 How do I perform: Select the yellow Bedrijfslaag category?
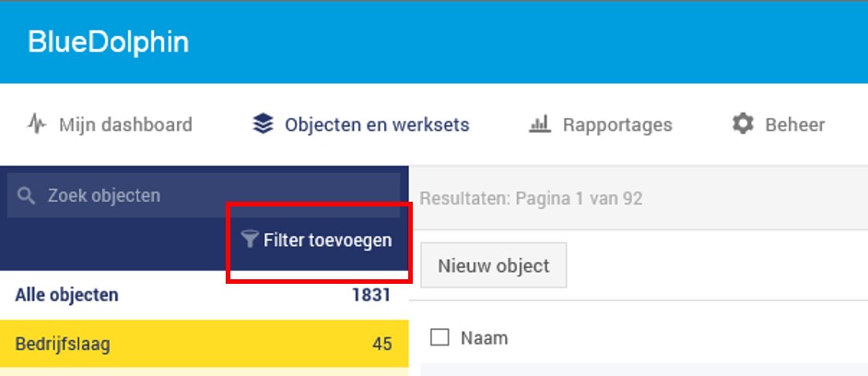[204, 344]
